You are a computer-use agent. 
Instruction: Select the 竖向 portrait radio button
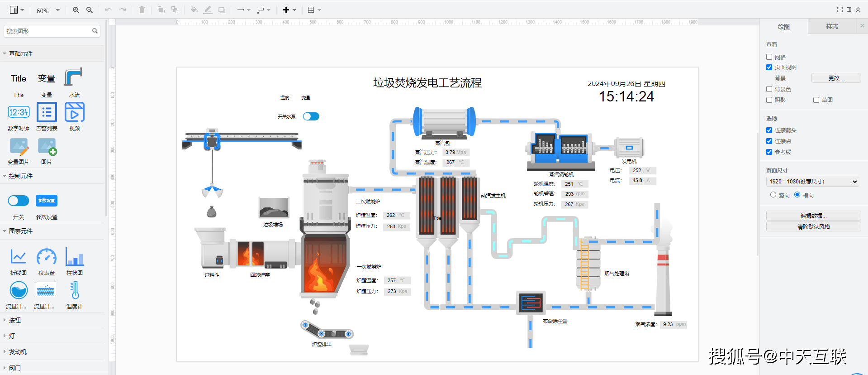click(773, 195)
